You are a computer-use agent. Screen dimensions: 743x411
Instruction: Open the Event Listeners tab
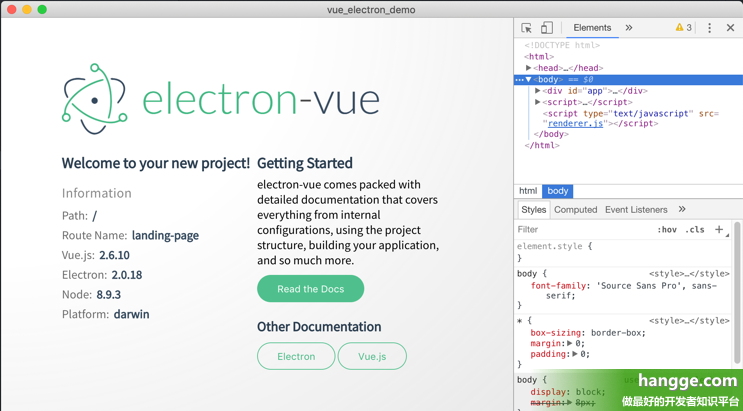636,210
